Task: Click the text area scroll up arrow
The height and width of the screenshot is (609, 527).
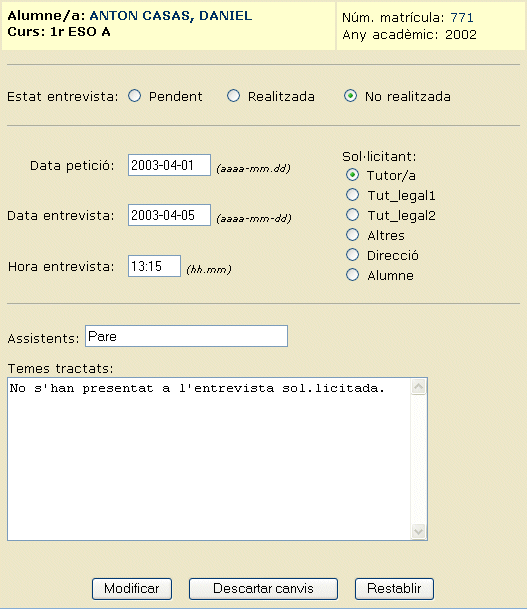Action: (x=419, y=386)
